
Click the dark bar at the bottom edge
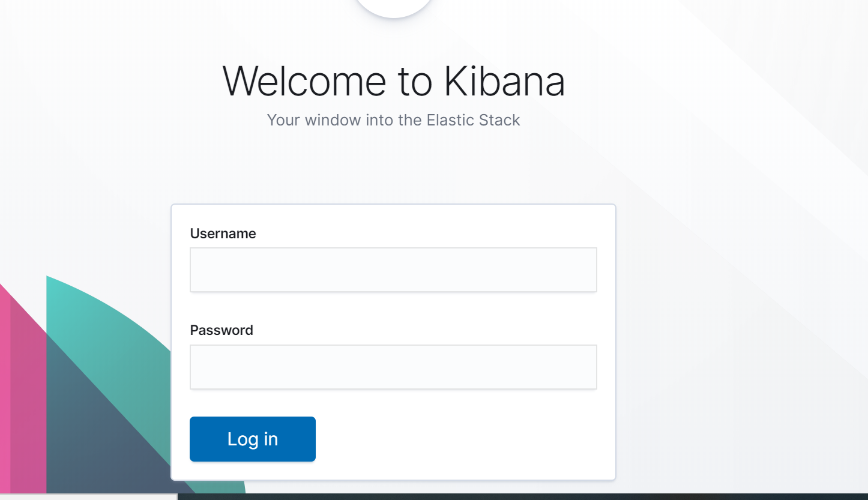[x=522, y=497]
